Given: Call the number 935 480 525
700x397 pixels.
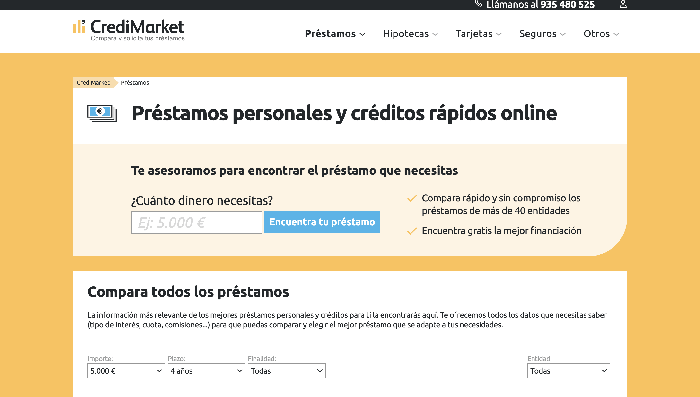Looking at the screenshot, I should pos(567,4).
